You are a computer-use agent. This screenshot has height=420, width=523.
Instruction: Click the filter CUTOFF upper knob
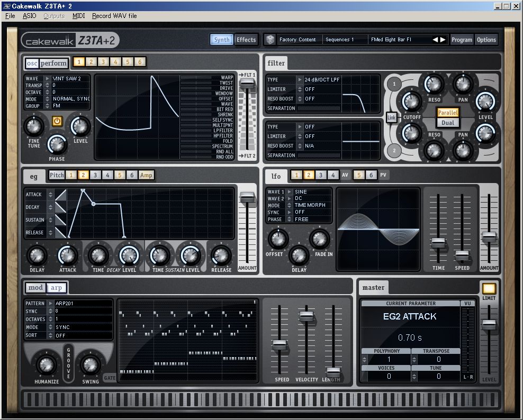pyautogui.click(x=411, y=102)
